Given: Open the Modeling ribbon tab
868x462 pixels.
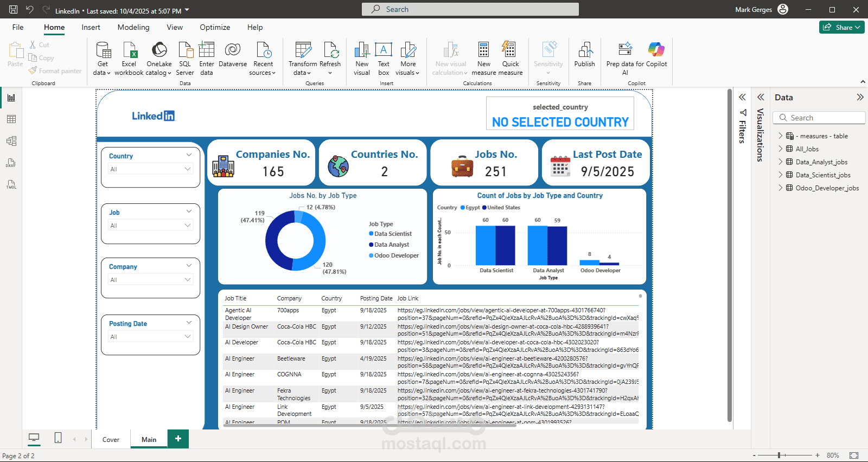Looking at the screenshot, I should point(133,27).
